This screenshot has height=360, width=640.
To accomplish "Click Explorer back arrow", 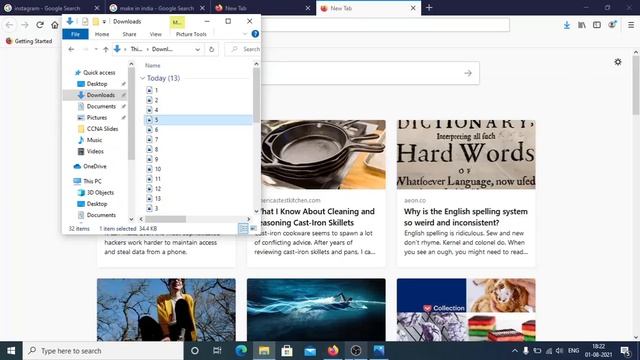I will tap(71, 49).
